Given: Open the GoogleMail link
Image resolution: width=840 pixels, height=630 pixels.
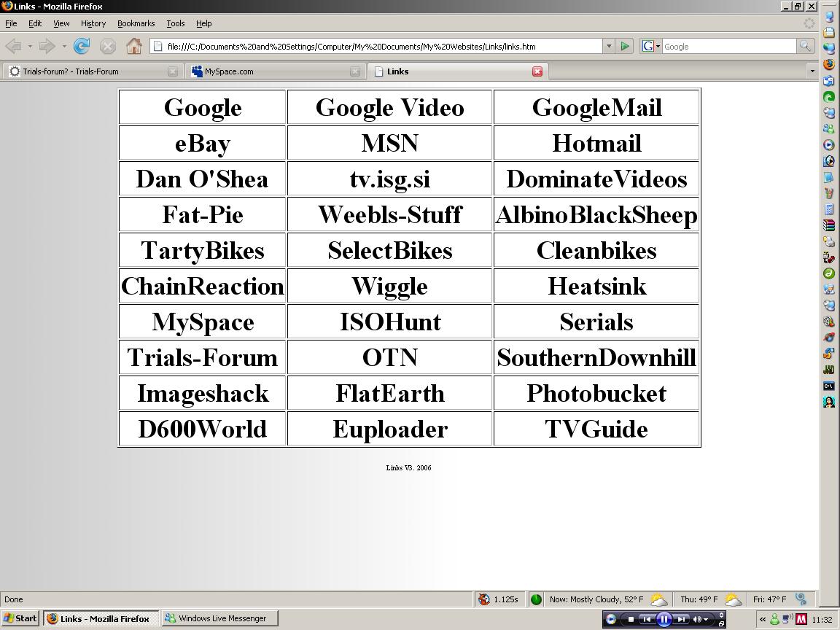Looking at the screenshot, I should coord(596,108).
